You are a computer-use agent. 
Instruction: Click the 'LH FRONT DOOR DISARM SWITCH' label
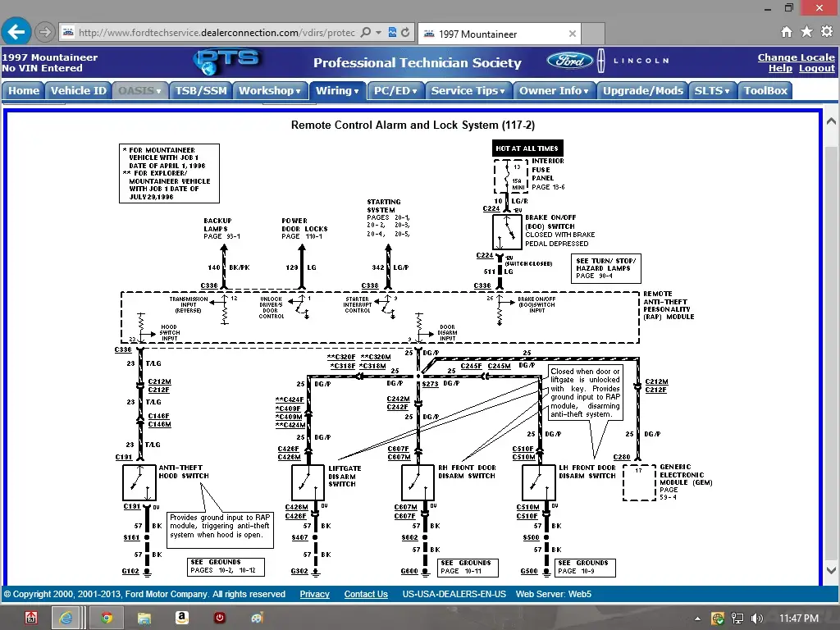pyautogui.click(x=587, y=472)
